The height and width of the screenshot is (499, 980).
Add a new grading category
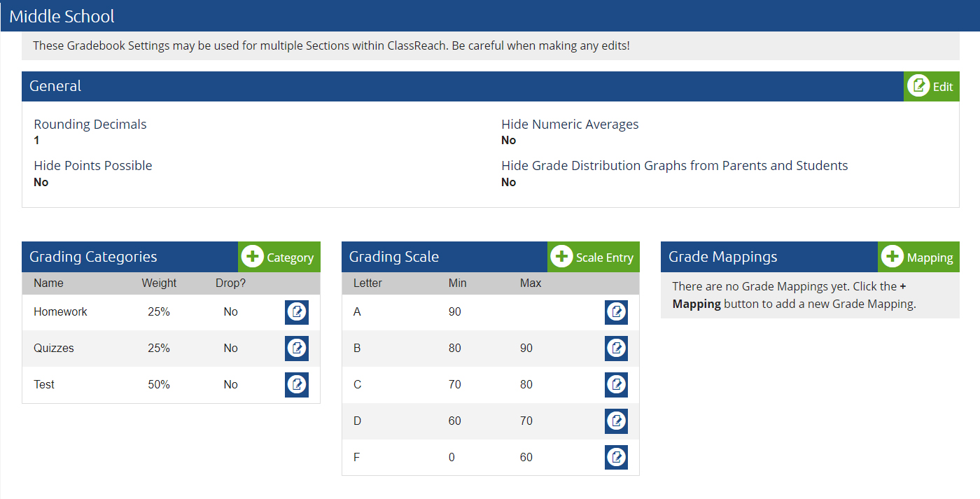[279, 256]
